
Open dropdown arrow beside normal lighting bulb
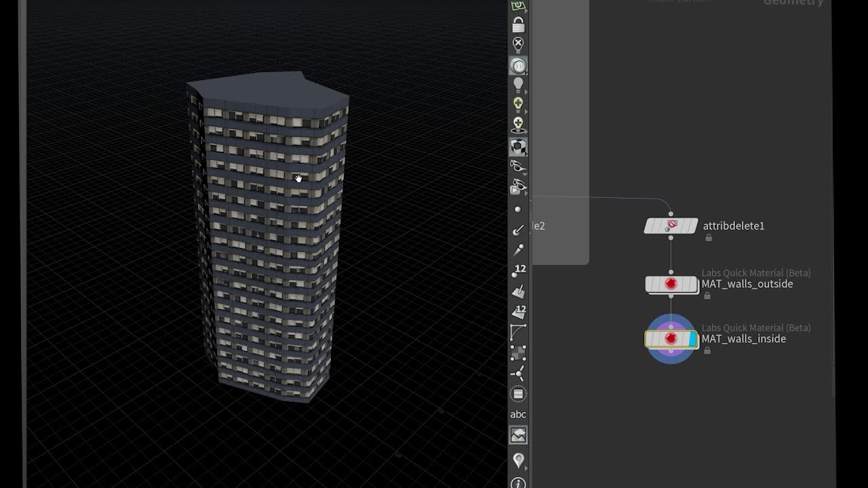click(x=527, y=92)
